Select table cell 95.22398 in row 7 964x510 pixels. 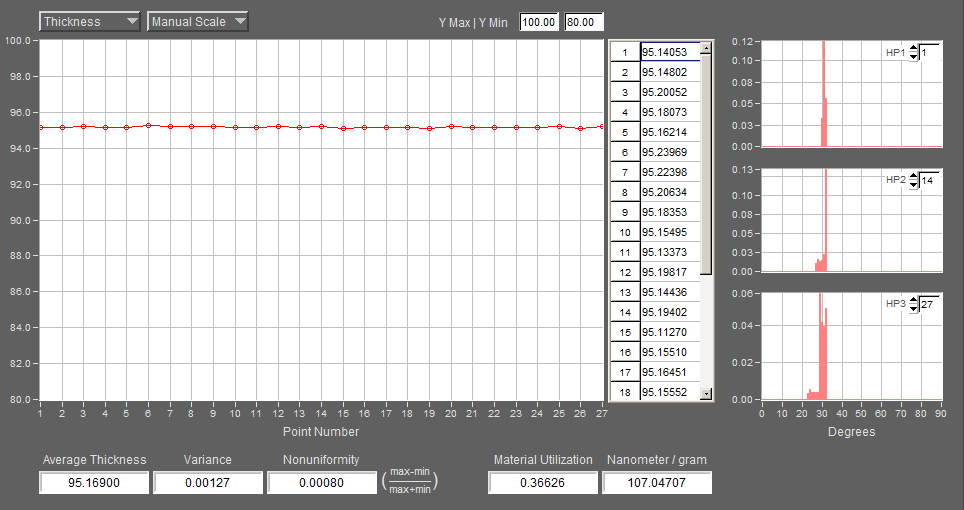[x=670, y=172]
